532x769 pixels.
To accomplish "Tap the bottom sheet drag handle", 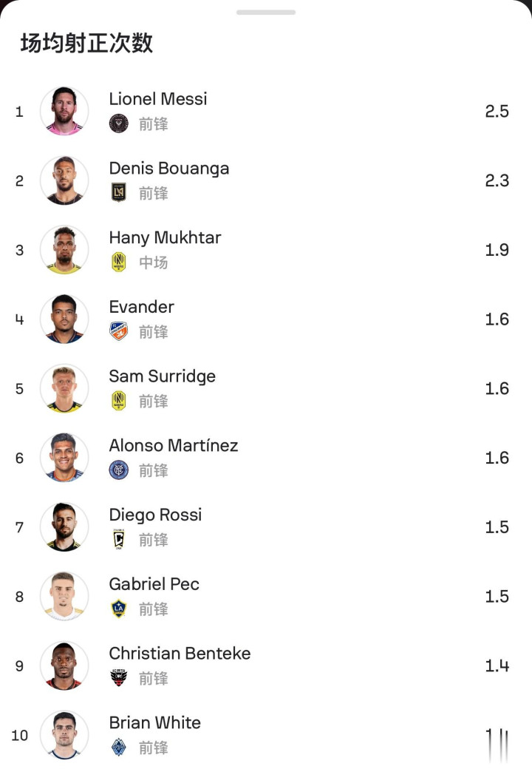I will click(266, 12).
